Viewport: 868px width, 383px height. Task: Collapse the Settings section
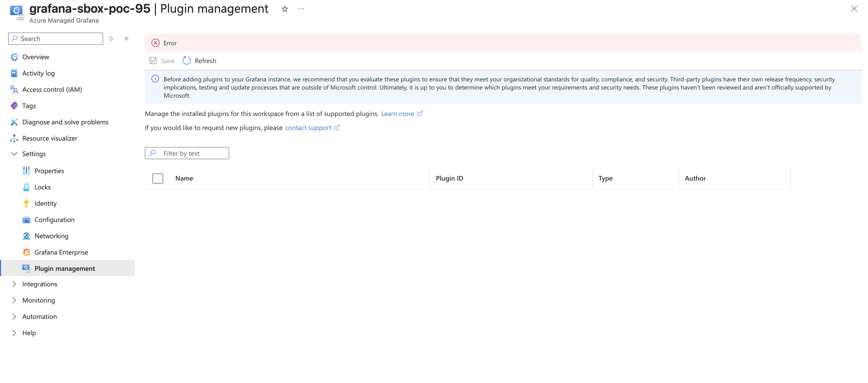[14, 154]
